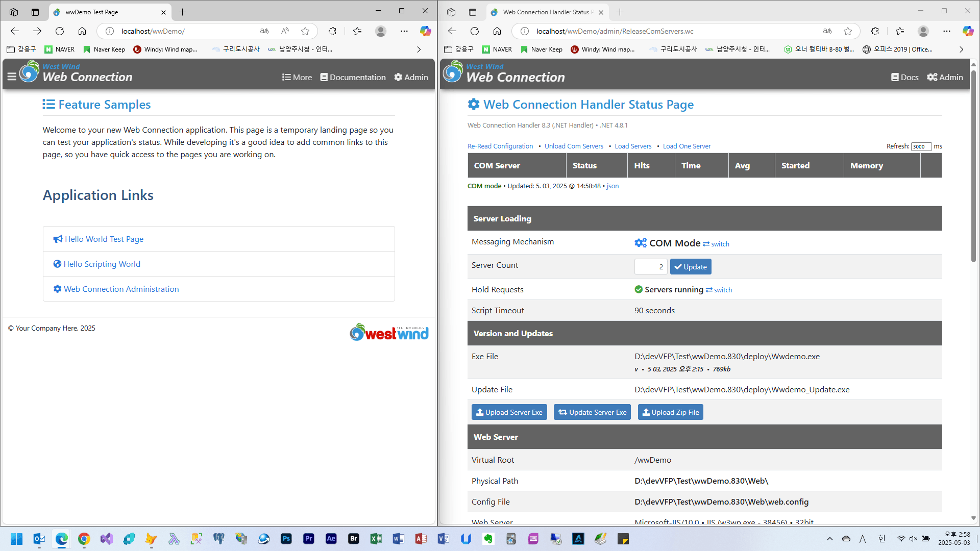Favorite the wwDemo page with star icon
The image size is (980, 551).
(x=305, y=31)
